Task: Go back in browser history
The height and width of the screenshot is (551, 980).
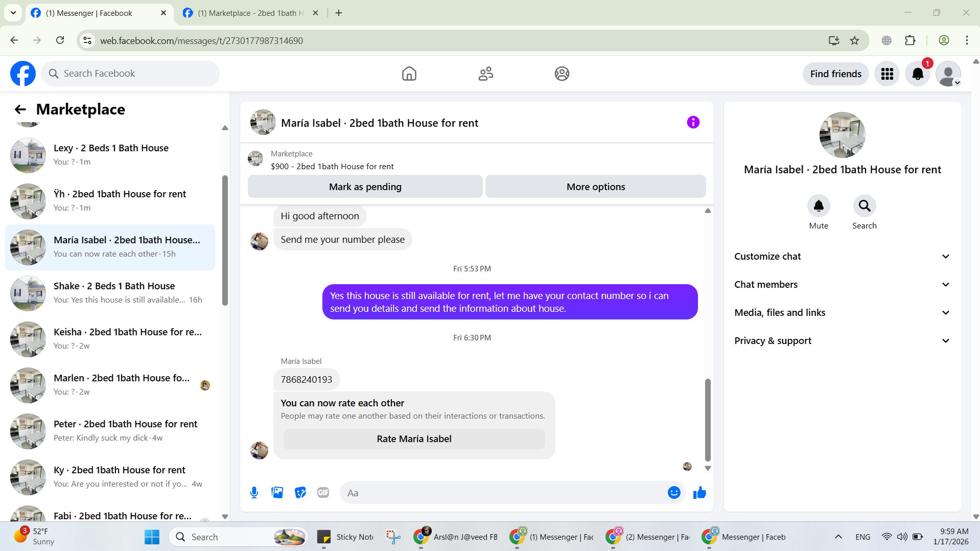Action: (14, 40)
